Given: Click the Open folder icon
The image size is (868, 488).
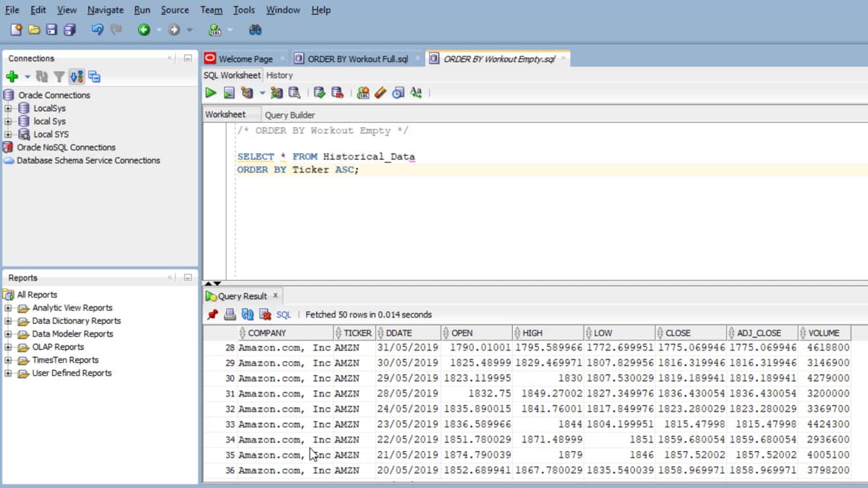Looking at the screenshot, I should [34, 30].
